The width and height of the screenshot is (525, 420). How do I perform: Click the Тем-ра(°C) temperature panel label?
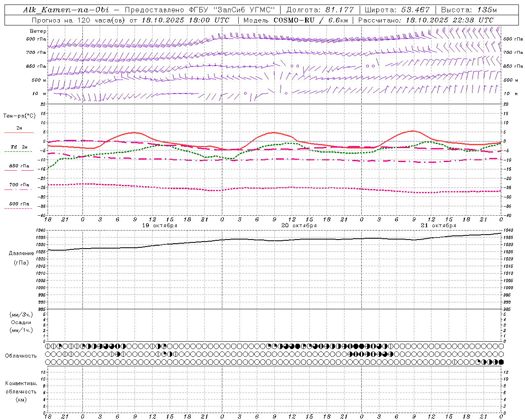click(x=19, y=116)
